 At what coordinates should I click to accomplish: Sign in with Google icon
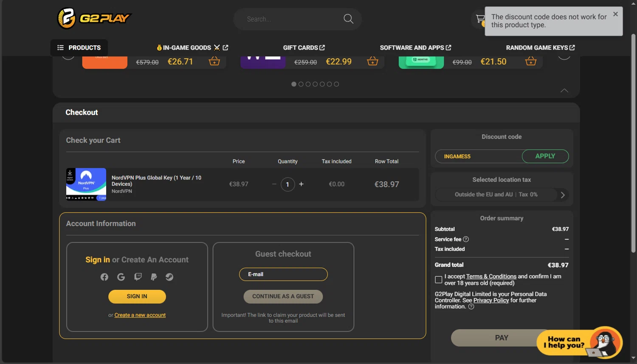[x=121, y=277]
